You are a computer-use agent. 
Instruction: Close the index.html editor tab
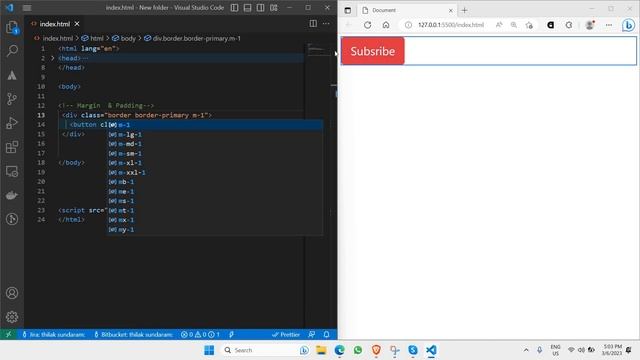click(x=77, y=24)
